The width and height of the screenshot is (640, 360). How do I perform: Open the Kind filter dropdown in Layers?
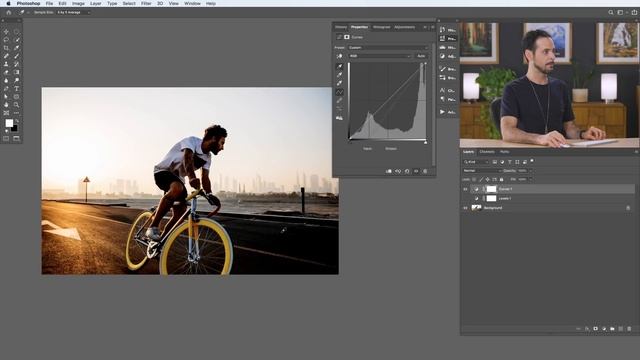(476, 162)
